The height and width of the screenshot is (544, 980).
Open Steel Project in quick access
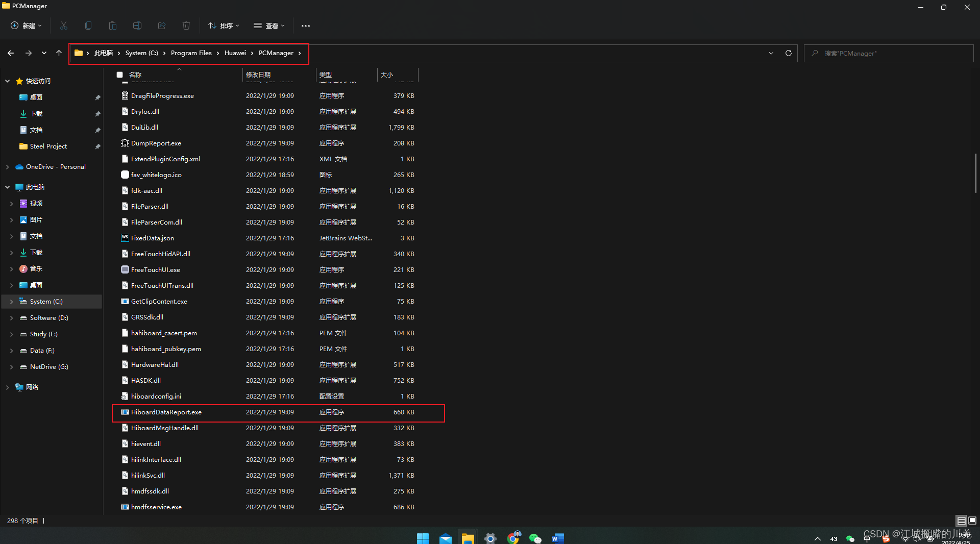[x=48, y=146]
